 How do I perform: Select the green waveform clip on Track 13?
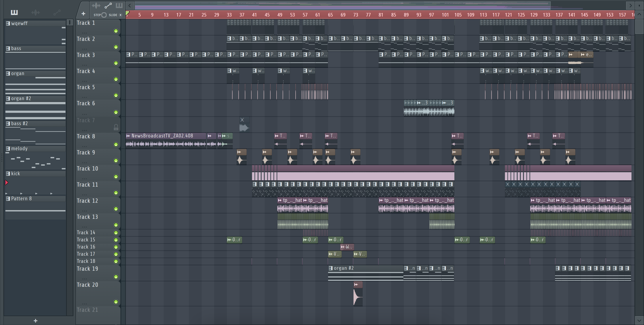coord(303,221)
